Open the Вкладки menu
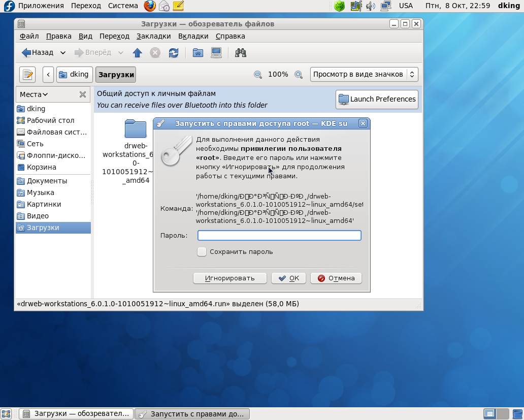This screenshot has width=524, height=420. (193, 36)
